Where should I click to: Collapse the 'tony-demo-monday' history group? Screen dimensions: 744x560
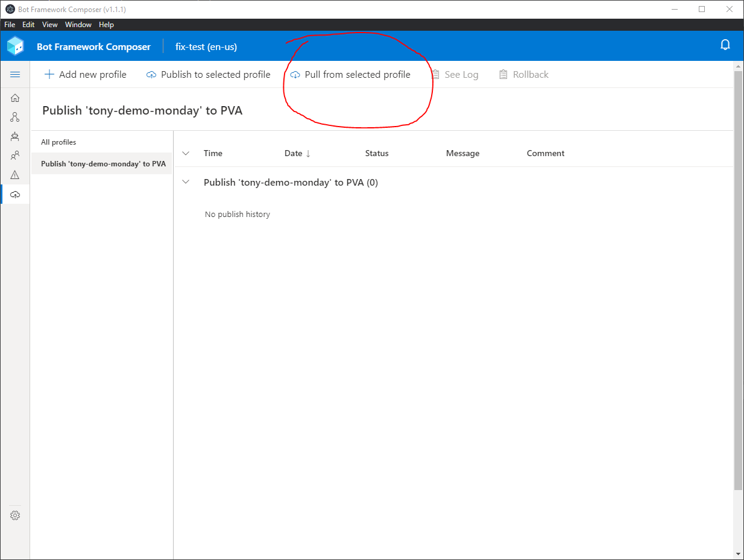pyautogui.click(x=186, y=182)
